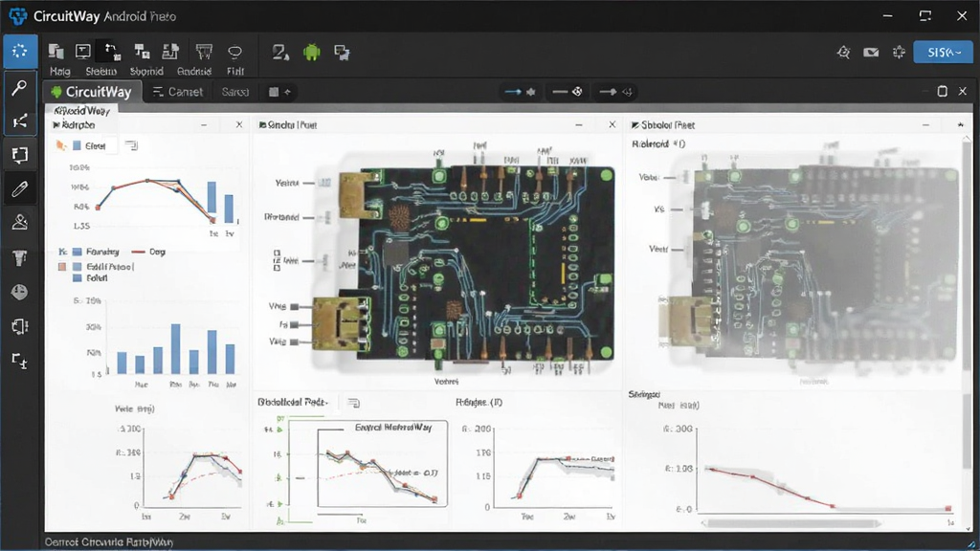The width and height of the screenshot is (980, 551).
Task: Open the green Android robot toolbar icon
Action: (311, 53)
